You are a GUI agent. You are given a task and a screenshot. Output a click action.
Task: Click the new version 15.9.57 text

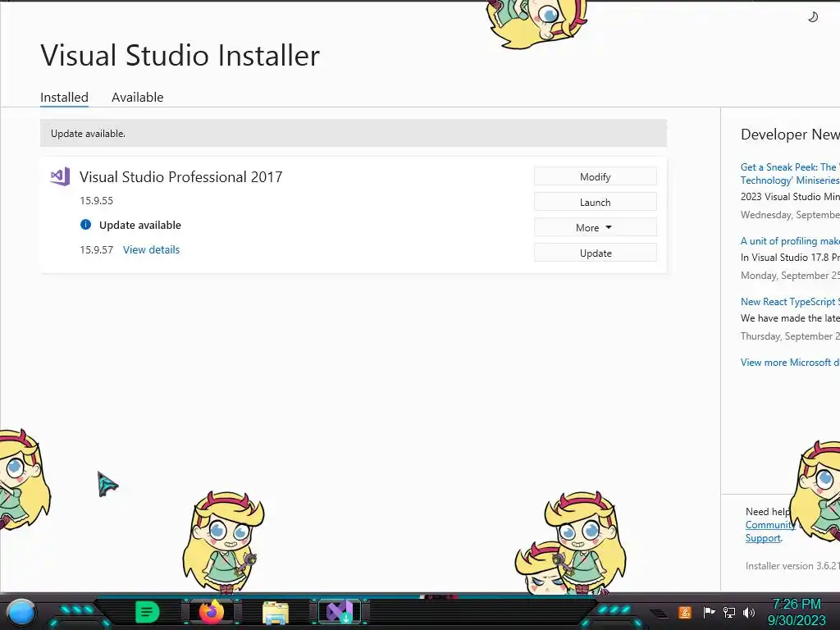pos(97,249)
